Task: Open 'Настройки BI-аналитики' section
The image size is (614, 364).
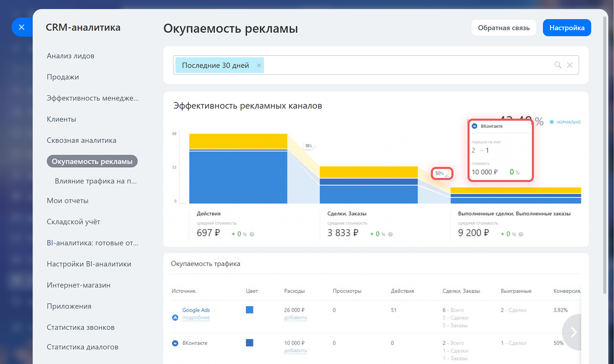Action: [x=89, y=264]
